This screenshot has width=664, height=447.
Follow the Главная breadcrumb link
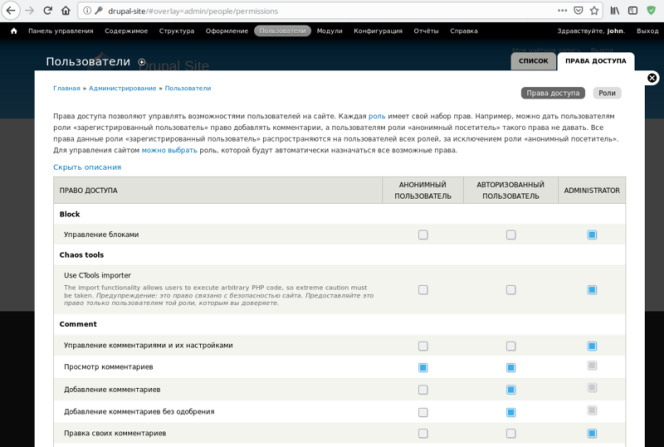(66, 88)
